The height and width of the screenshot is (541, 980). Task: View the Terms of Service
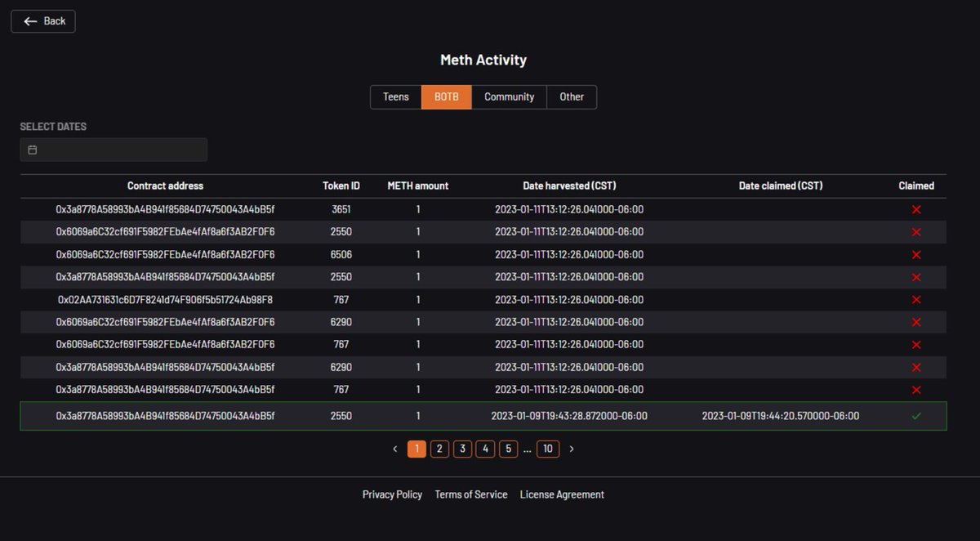(x=471, y=494)
